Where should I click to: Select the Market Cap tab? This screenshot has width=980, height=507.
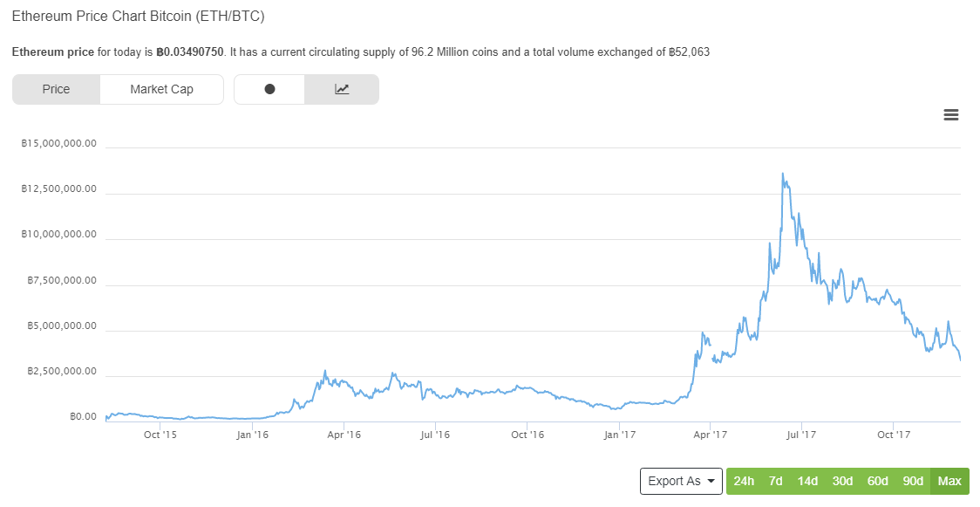(162, 89)
